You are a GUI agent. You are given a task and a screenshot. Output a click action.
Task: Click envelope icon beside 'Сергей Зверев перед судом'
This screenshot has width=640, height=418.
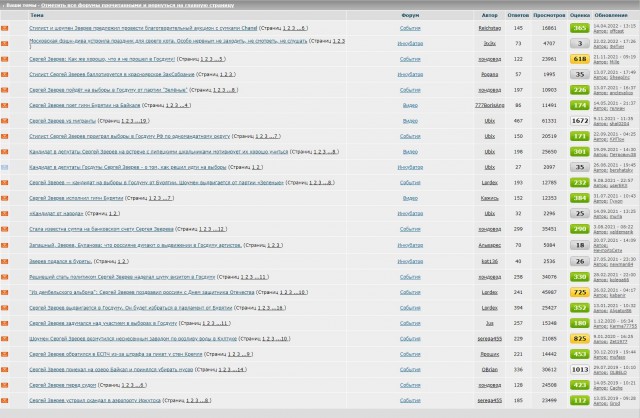click(x=4, y=385)
